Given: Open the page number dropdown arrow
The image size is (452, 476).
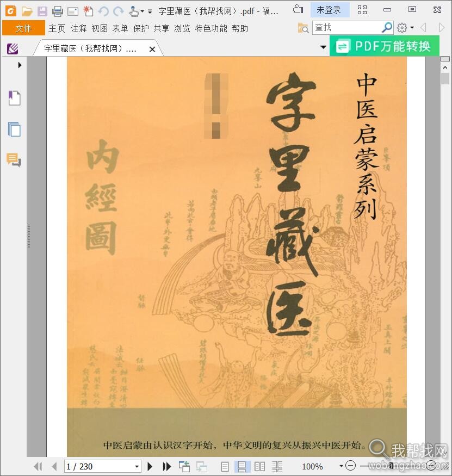Looking at the screenshot, I should tap(137, 466).
